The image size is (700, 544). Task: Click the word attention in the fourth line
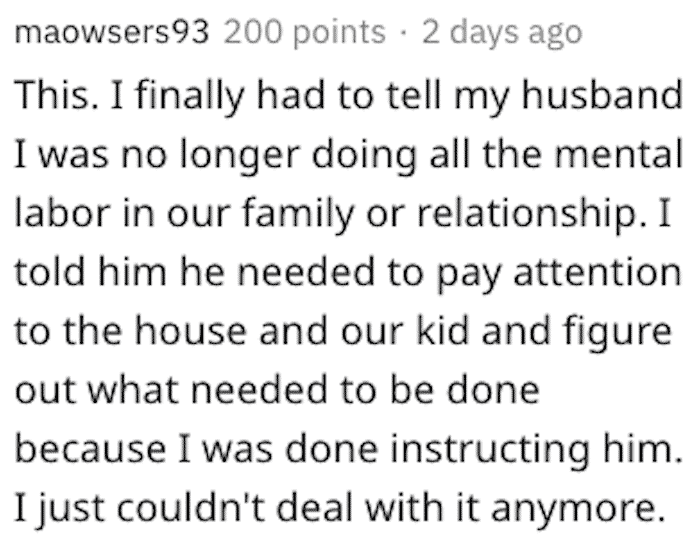click(x=598, y=272)
